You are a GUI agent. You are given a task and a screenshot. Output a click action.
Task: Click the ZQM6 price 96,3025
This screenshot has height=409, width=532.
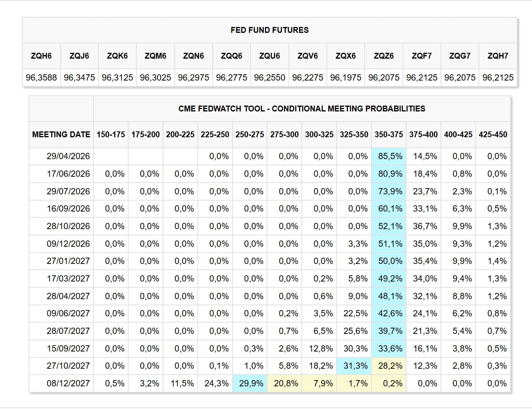pos(155,77)
